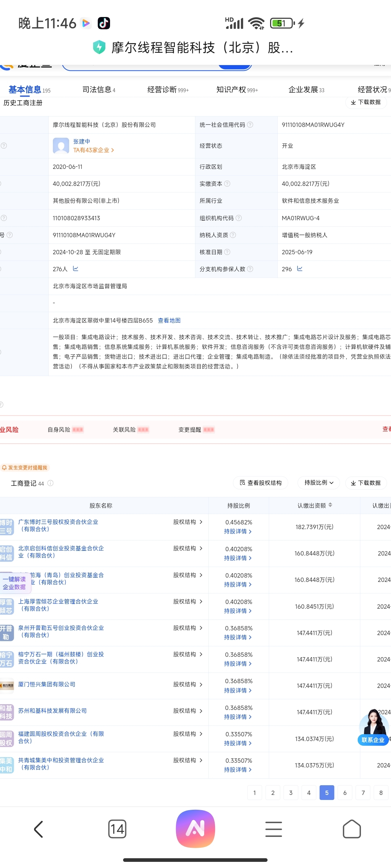The image size is (391, 868).
Task: Tap the green shield security icon
Action: (x=99, y=47)
